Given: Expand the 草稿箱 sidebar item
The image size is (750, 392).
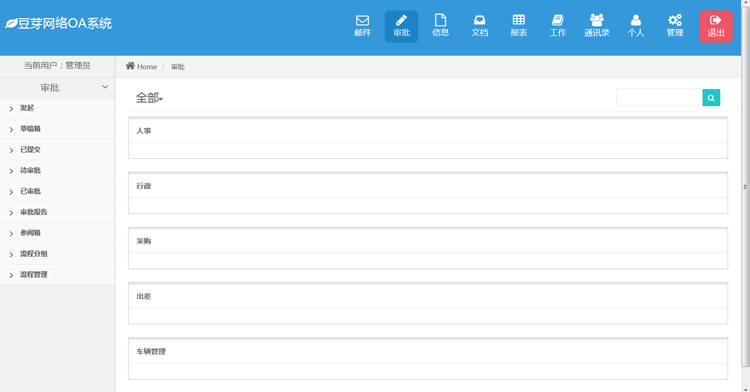Looking at the screenshot, I should (x=57, y=129).
